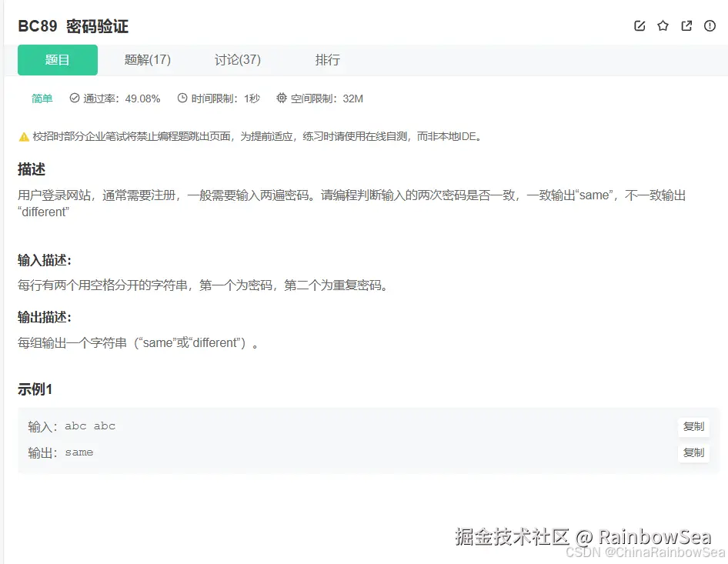Open the edit/note icon at top right

pyautogui.click(x=640, y=25)
